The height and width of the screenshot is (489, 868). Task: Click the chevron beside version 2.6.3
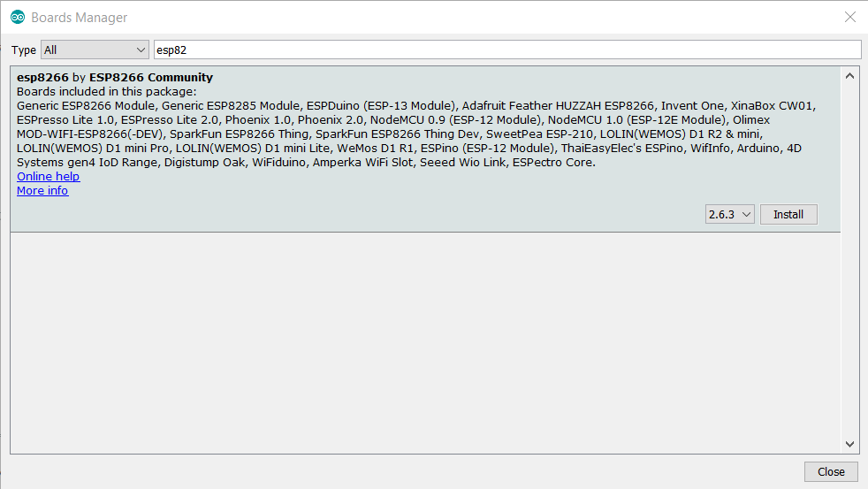746,214
